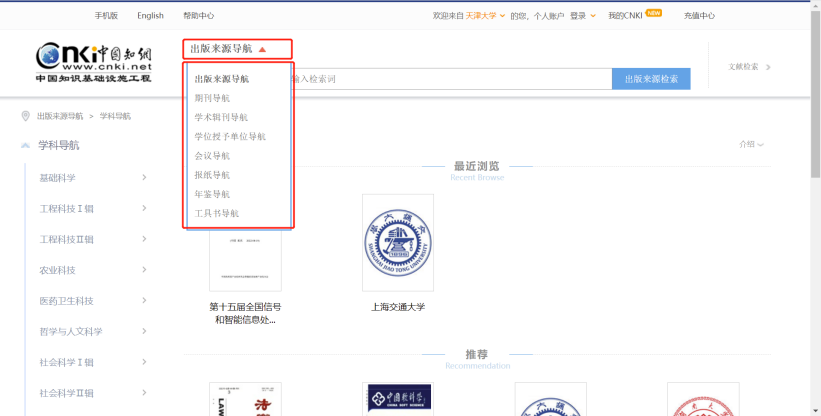Screen dimensions: 821x416
Task: Expand the 介绍 dropdown
Action: click(x=751, y=144)
